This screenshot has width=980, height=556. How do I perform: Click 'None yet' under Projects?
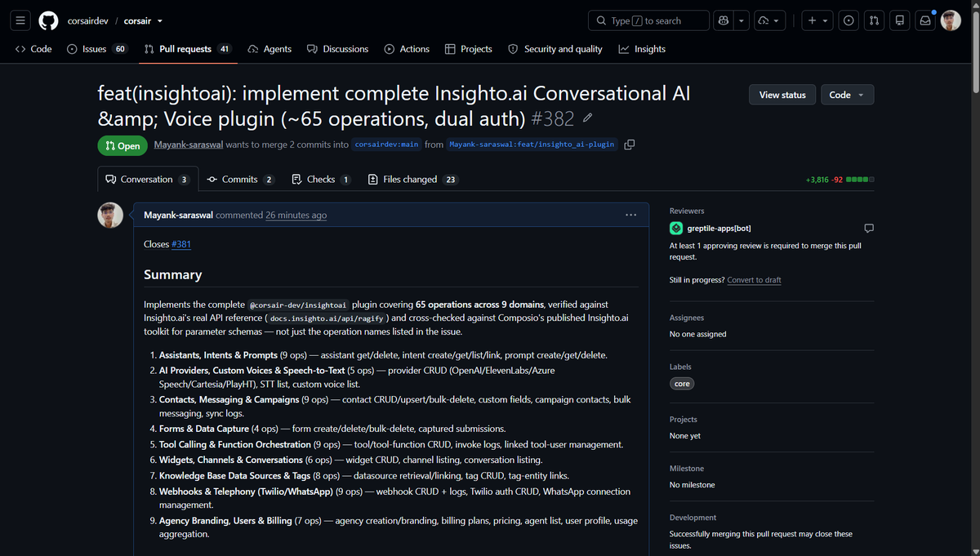[x=685, y=436]
